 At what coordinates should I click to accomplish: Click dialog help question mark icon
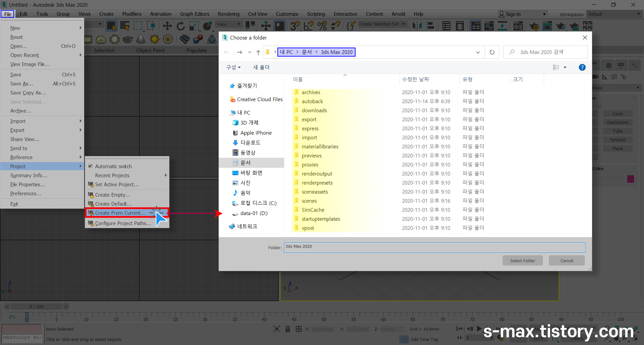[x=582, y=67]
